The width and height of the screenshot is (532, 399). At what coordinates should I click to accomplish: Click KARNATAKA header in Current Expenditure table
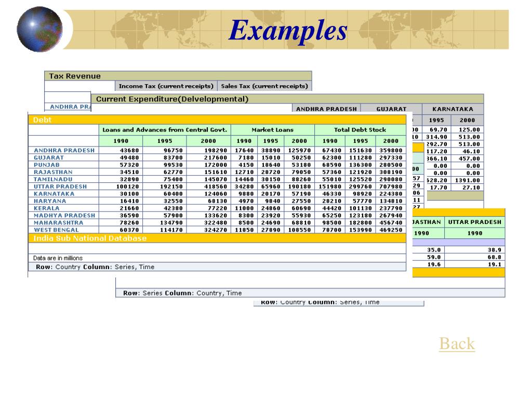(453, 109)
